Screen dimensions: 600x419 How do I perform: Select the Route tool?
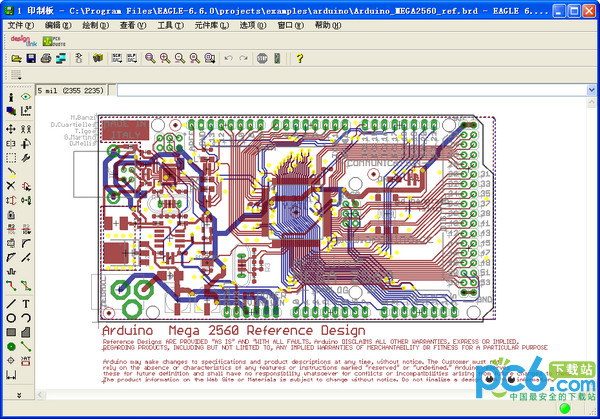[11, 286]
